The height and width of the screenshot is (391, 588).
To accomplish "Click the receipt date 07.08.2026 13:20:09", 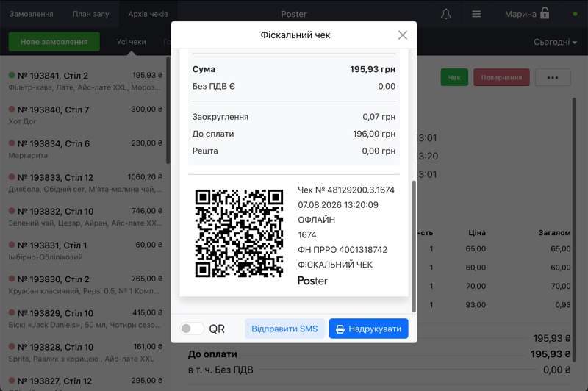I will coord(338,204).
